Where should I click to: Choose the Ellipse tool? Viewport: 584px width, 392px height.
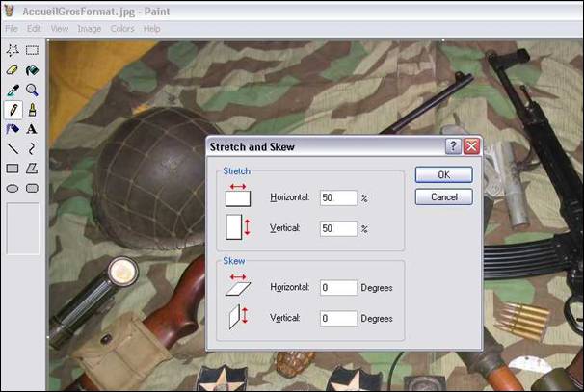(13, 189)
